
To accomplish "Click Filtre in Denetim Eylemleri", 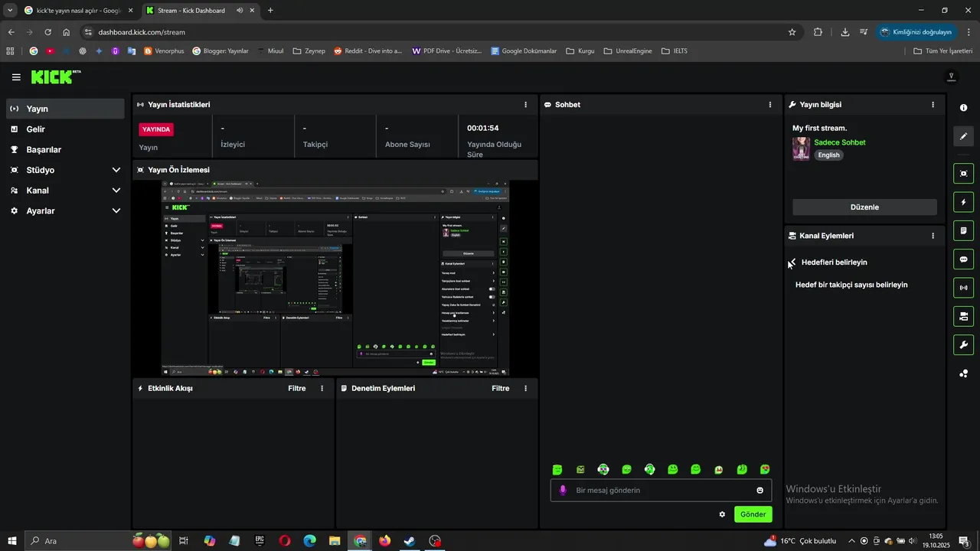I will pyautogui.click(x=501, y=389).
